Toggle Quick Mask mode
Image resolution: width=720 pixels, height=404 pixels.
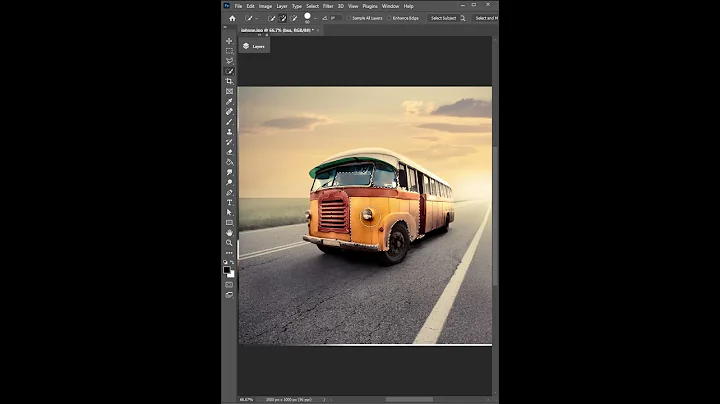click(229, 285)
